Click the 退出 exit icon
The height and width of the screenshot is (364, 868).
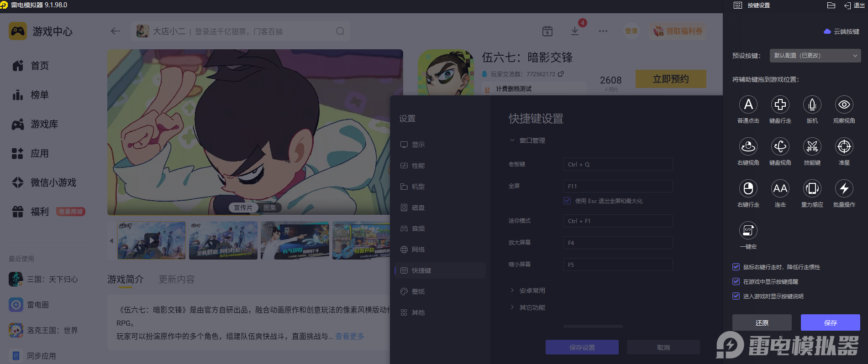(x=854, y=5)
